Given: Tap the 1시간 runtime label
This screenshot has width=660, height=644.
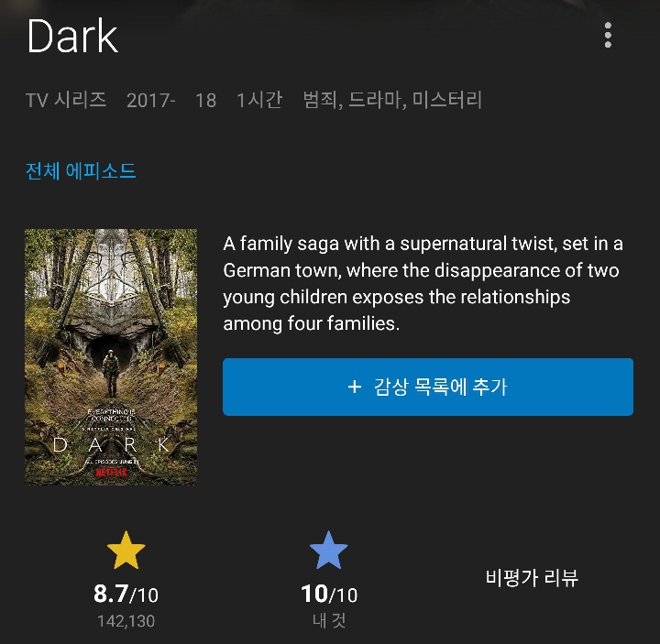Looking at the screenshot, I should coord(259,100).
